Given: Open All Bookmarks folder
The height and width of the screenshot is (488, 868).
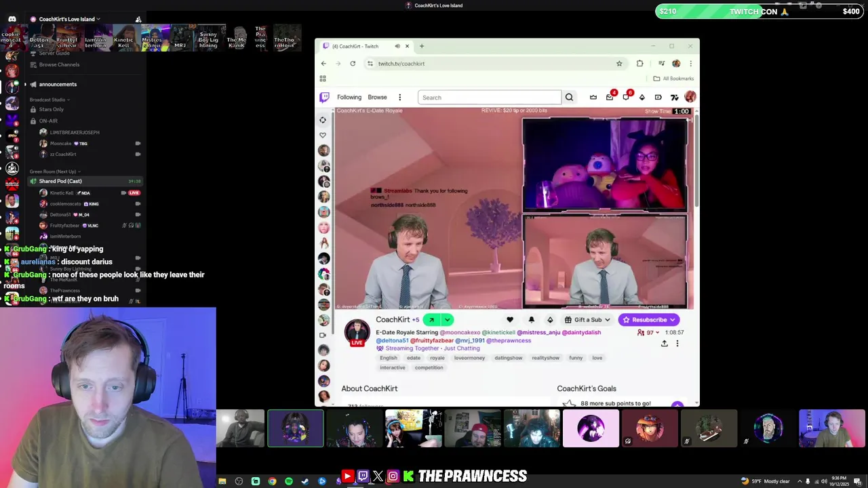Looking at the screenshot, I should pos(673,79).
